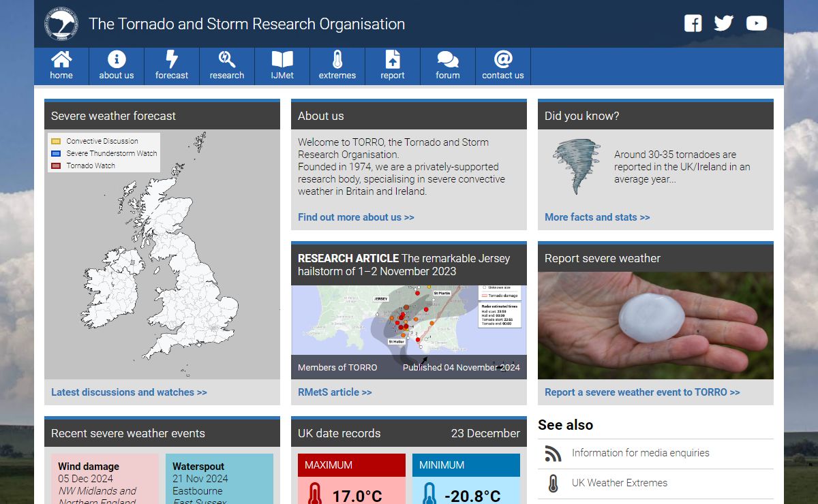Open the Twitter bird icon
The width and height of the screenshot is (818, 504).
(x=724, y=23)
